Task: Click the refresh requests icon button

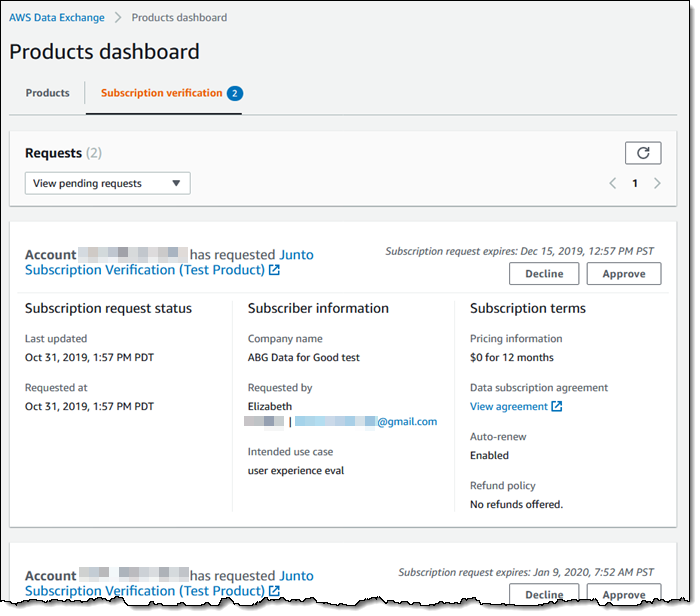Action: (643, 153)
